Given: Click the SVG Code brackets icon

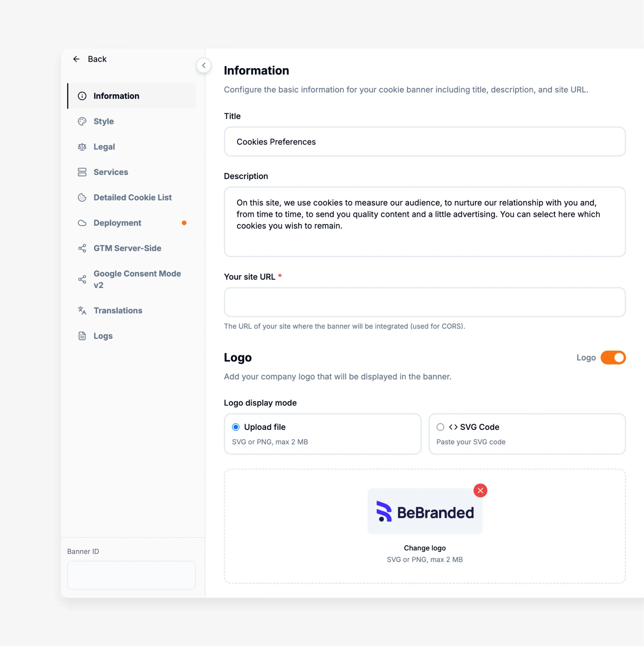Looking at the screenshot, I should (453, 427).
